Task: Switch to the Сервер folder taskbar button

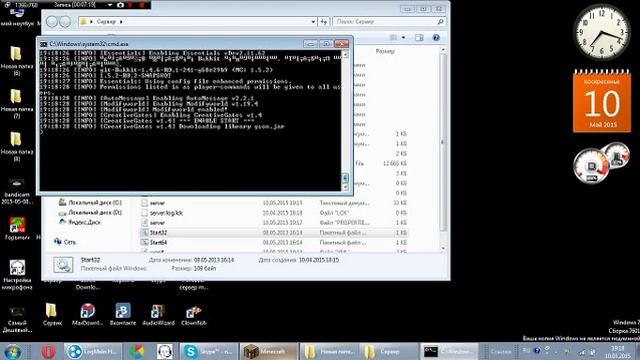Action: tap(389, 351)
